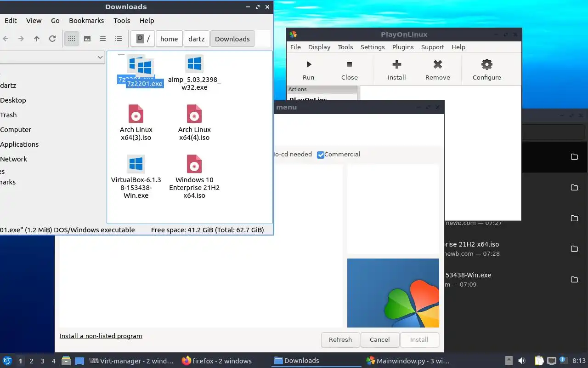Image resolution: width=588 pixels, height=368 pixels.
Task: Click the Remove X icon in PlayOnLinux
Action: (x=438, y=64)
